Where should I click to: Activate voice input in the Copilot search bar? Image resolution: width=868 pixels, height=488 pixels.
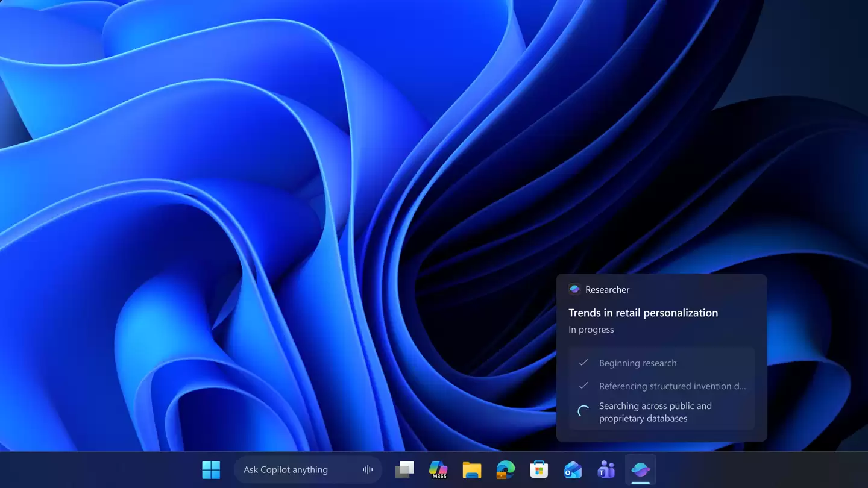pyautogui.click(x=368, y=469)
